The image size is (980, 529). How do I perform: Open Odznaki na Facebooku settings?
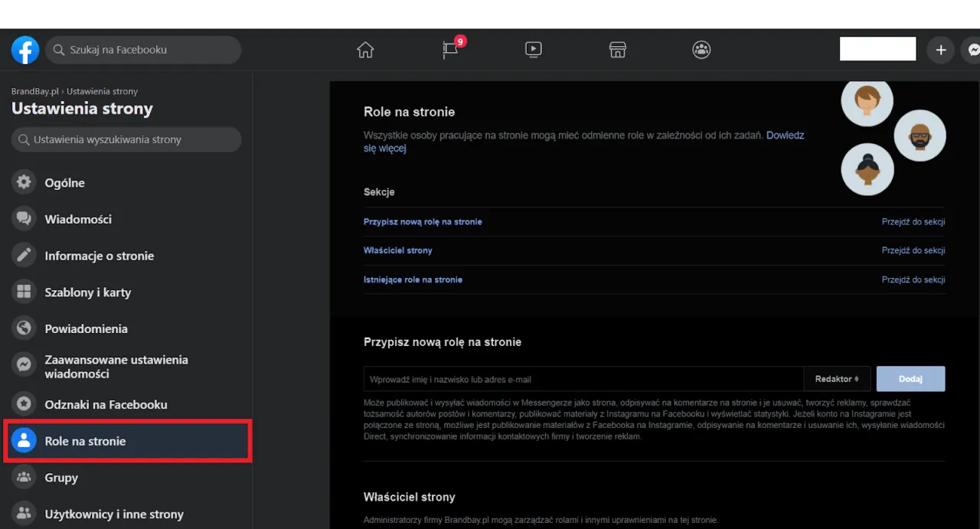[106, 404]
